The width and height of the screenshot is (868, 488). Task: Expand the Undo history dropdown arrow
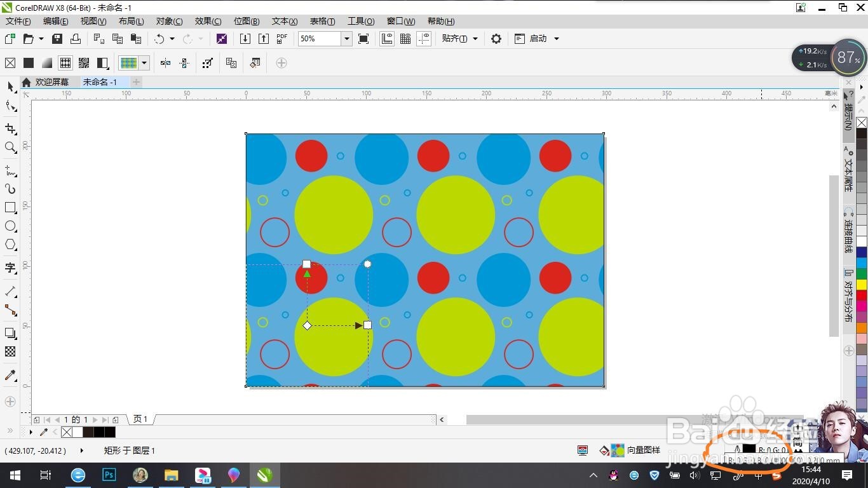point(172,39)
